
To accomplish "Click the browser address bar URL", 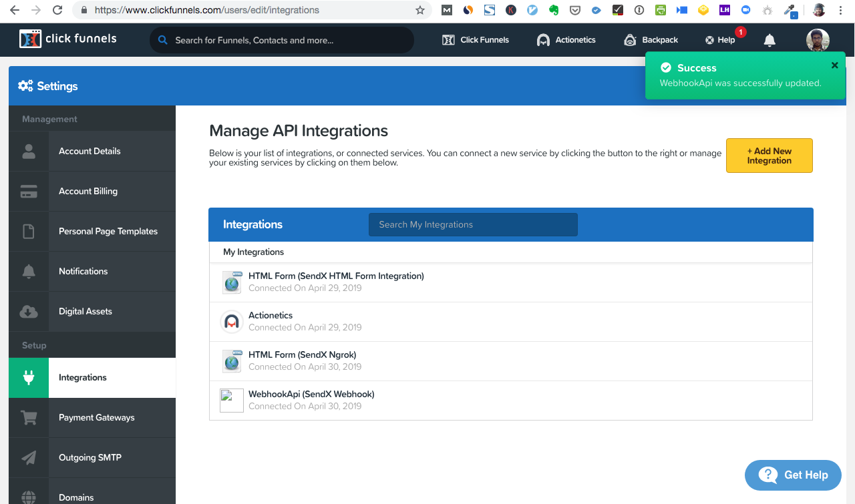I will (207, 10).
